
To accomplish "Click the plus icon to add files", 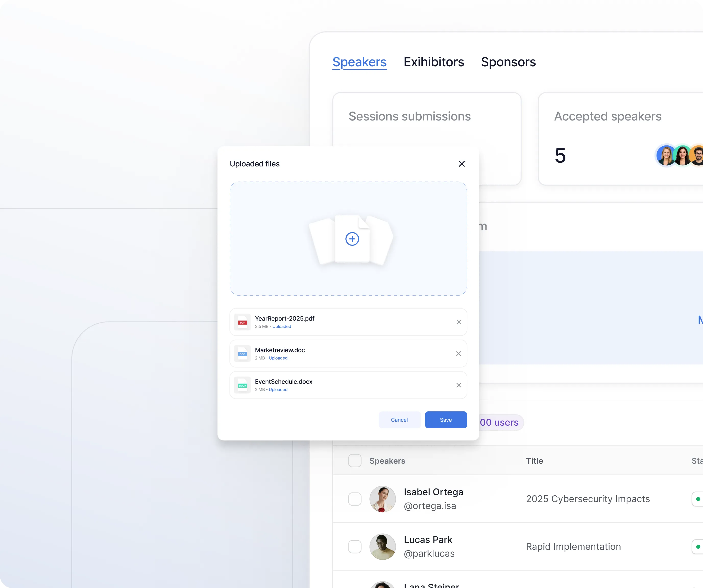I will (x=352, y=239).
